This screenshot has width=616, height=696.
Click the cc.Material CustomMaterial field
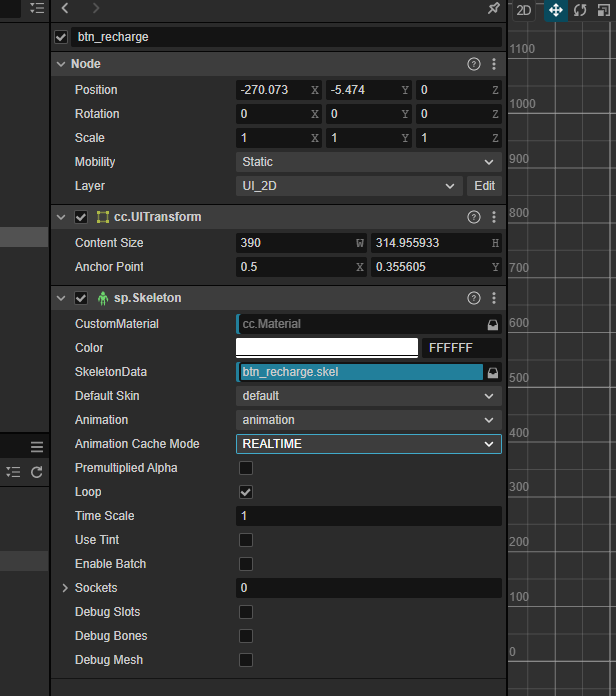[361, 324]
